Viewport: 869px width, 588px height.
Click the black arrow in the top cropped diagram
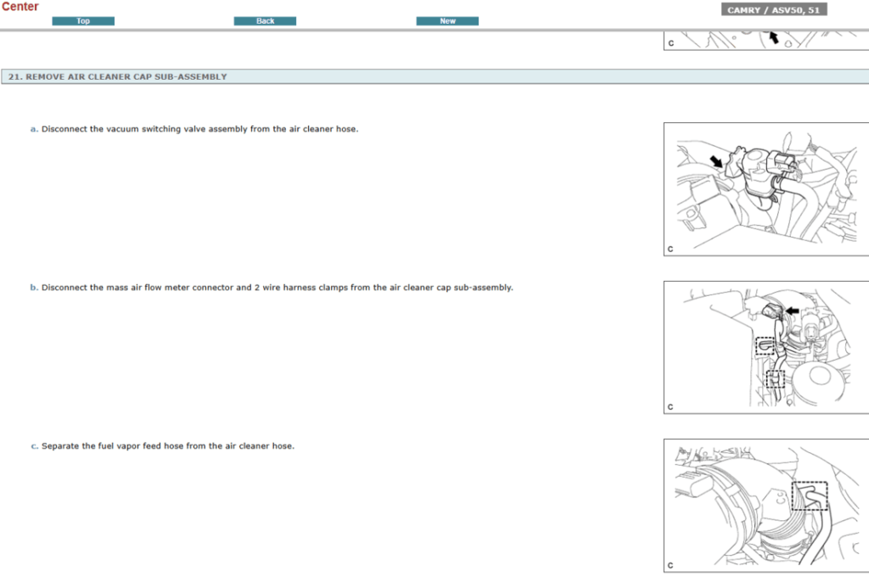point(773,37)
